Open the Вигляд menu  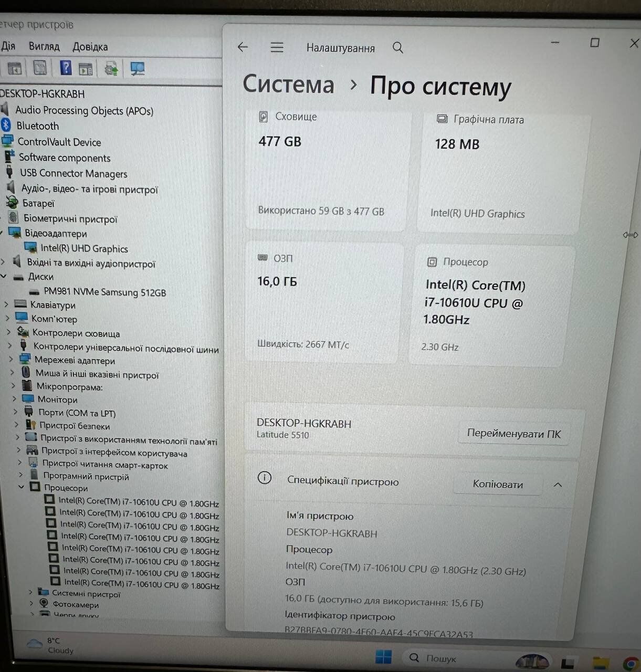tap(44, 46)
